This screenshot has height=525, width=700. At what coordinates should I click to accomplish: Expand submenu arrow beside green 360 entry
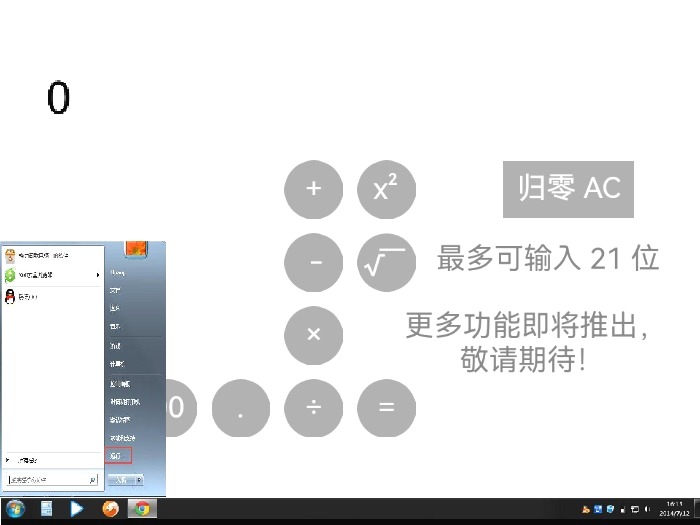(x=98, y=274)
